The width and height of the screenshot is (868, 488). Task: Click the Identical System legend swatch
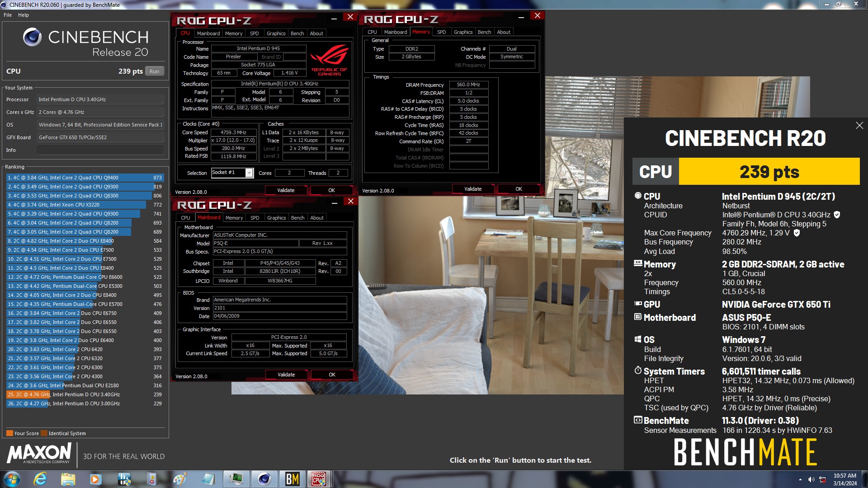(x=44, y=433)
